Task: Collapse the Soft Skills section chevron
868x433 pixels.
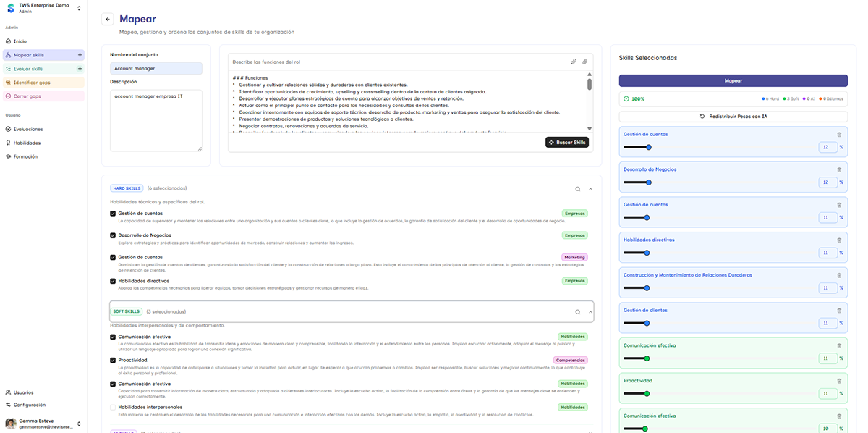Action: point(591,312)
